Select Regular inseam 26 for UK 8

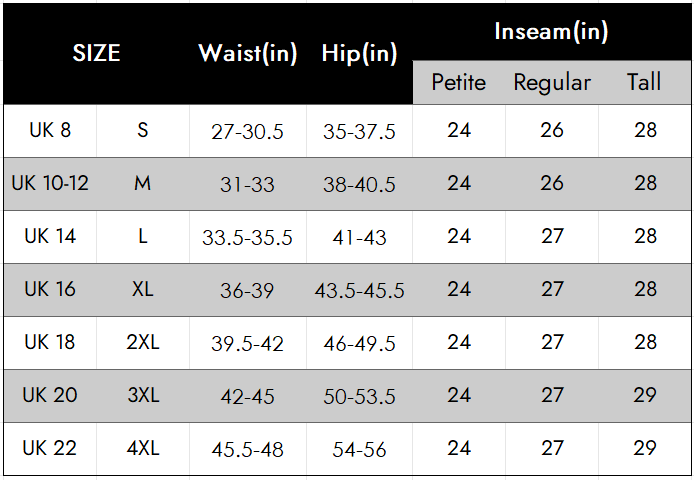[x=552, y=131]
